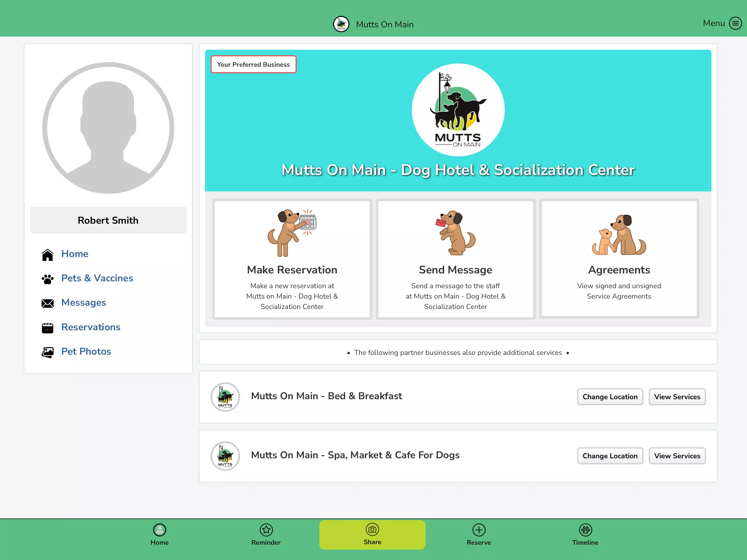Image resolution: width=747 pixels, height=560 pixels.
Task: View Services for Bed & Breakfast
Action: (677, 396)
